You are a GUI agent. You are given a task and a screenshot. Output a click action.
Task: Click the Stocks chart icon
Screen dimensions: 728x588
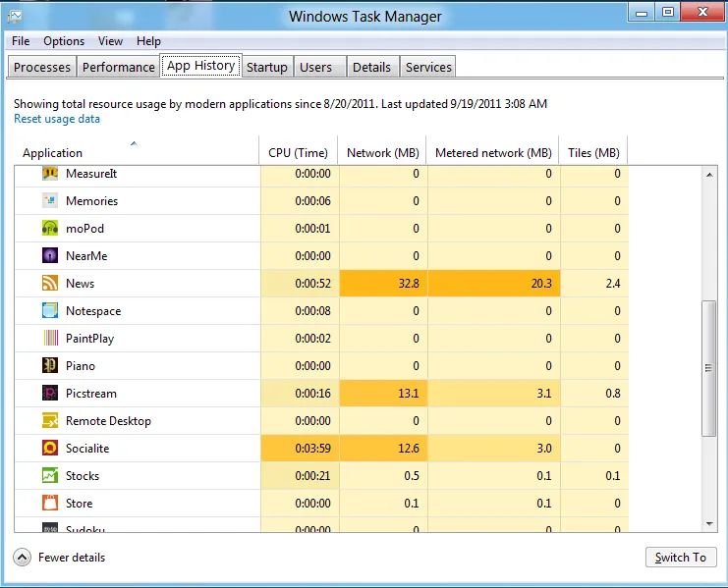[50, 475]
